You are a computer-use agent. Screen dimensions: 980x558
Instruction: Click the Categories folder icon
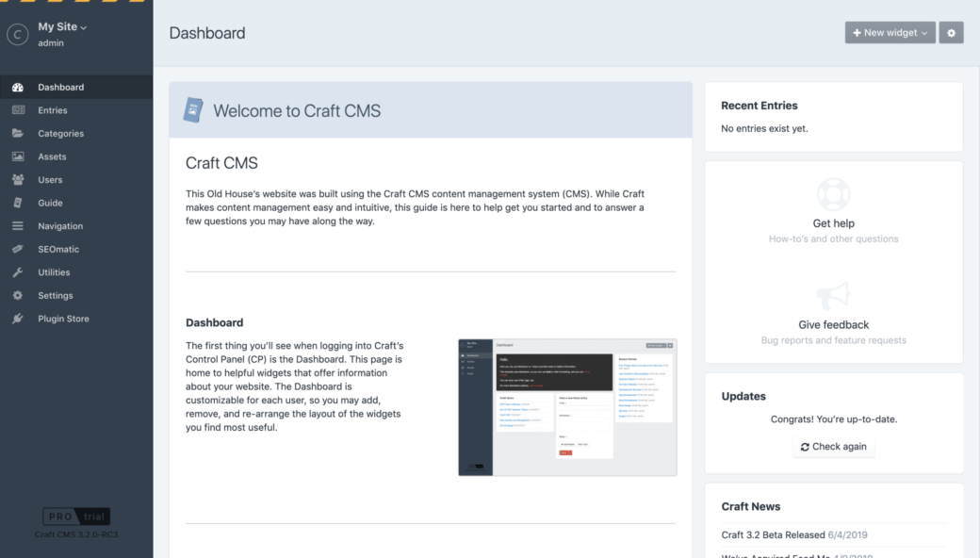pos(18,133)
